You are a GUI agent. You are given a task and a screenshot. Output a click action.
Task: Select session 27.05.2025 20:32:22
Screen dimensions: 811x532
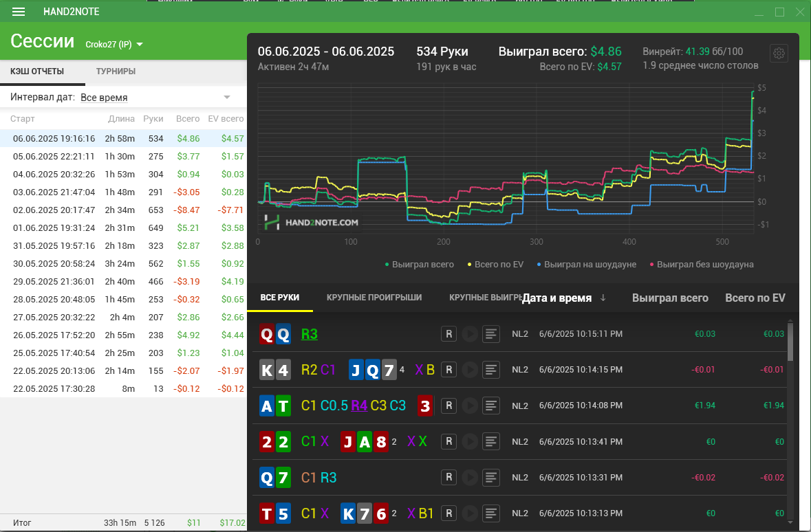[123, 317]
